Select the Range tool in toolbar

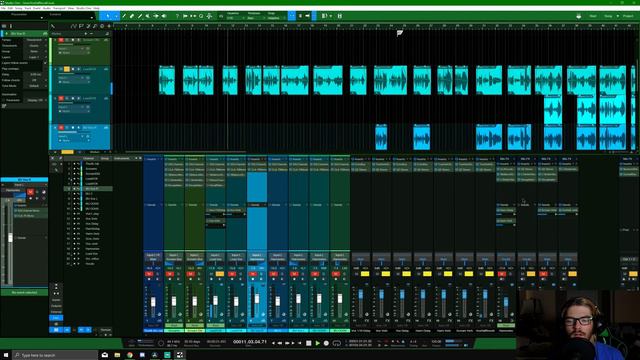116,16
